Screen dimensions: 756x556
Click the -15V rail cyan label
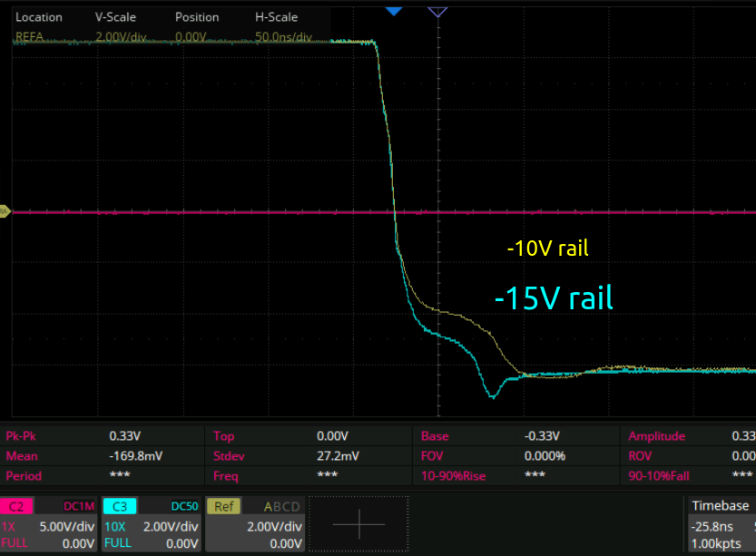point(554,298)
